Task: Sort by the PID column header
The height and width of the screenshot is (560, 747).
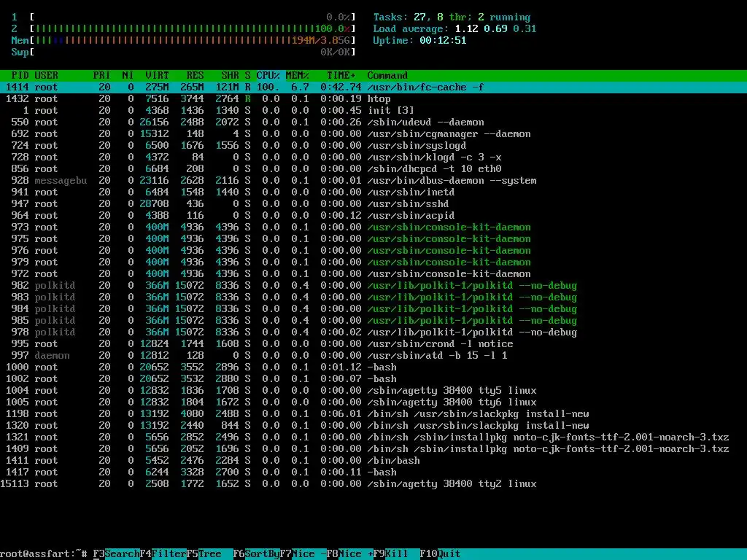Action: pos(20,75)
